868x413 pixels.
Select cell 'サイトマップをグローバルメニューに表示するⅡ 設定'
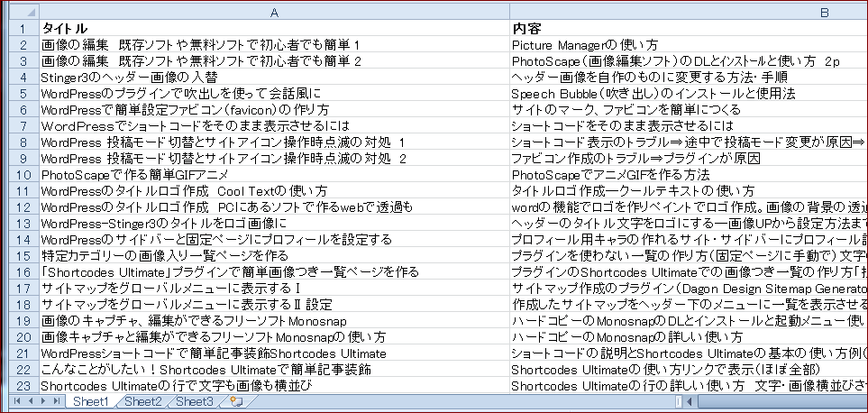[x=274, y=304]
